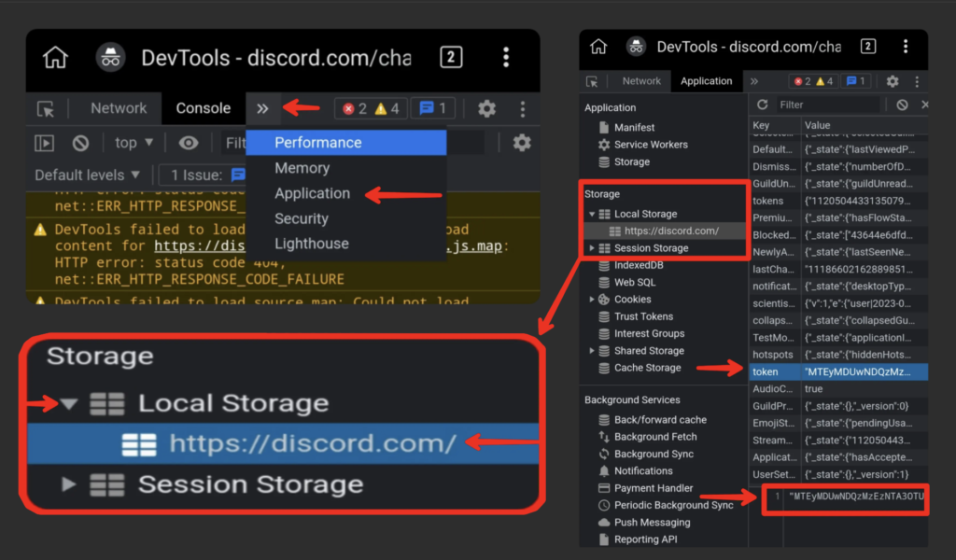956x560 pixels.
Task: Open the messages badge in the left Console window
Action: click(x=433, y=108)
